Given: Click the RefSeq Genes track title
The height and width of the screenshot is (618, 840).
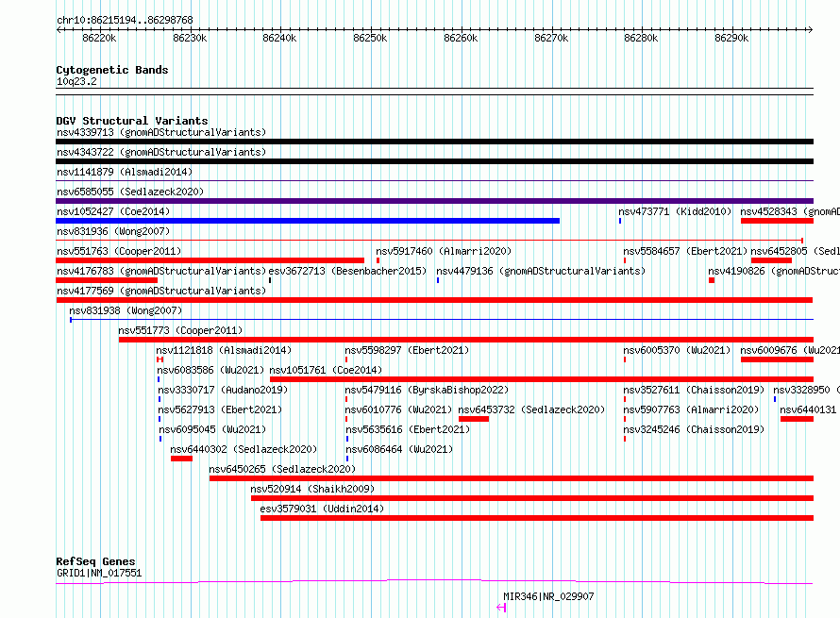Looking at the screenshot, I should (95, 561).
